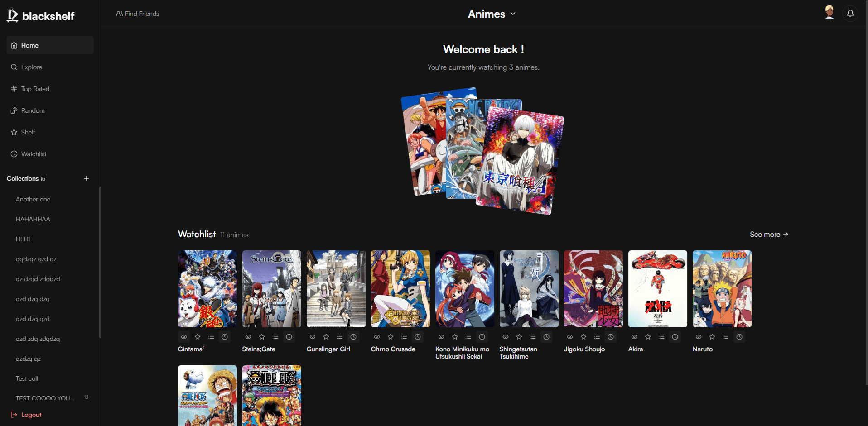Mark Gunslinger Girl as watched eye icon
Image resolution: width=868 pixels, height=426 pixels.
[x=313, y=337]
